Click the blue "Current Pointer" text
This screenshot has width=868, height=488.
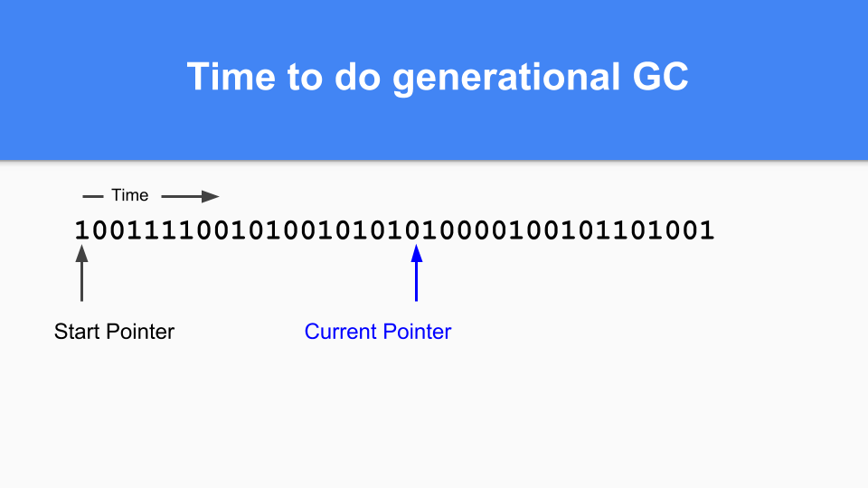tap(378, 332)
